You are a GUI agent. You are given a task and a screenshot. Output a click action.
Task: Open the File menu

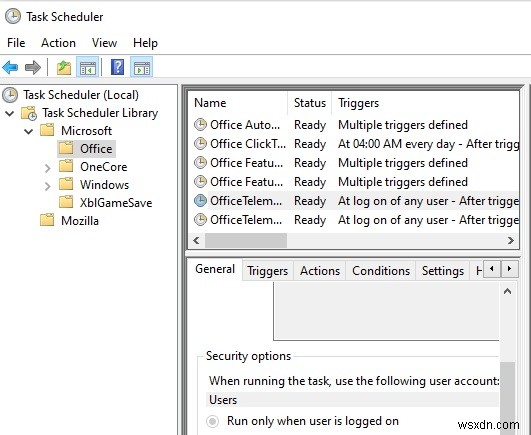click(16, 43)
